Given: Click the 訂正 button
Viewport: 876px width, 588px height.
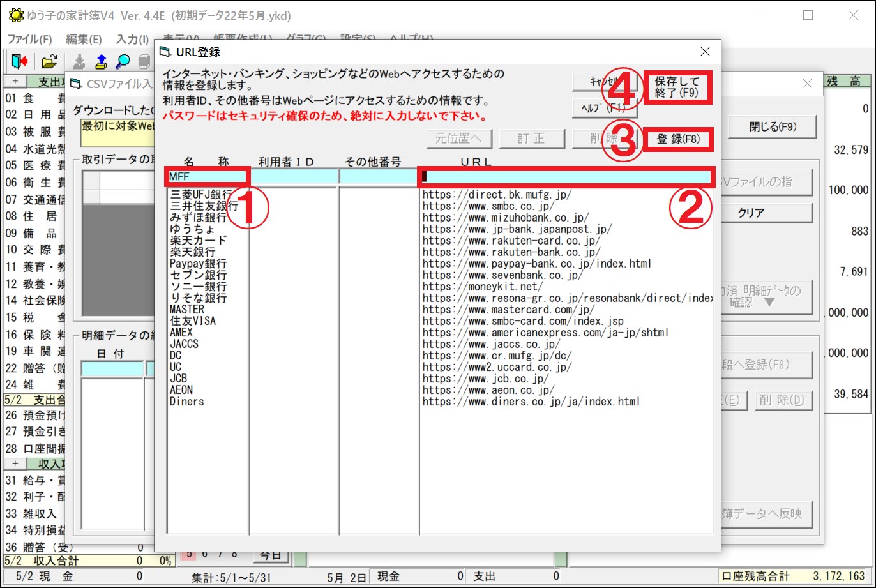Looking at the screenshot, I should coord(532,139).
